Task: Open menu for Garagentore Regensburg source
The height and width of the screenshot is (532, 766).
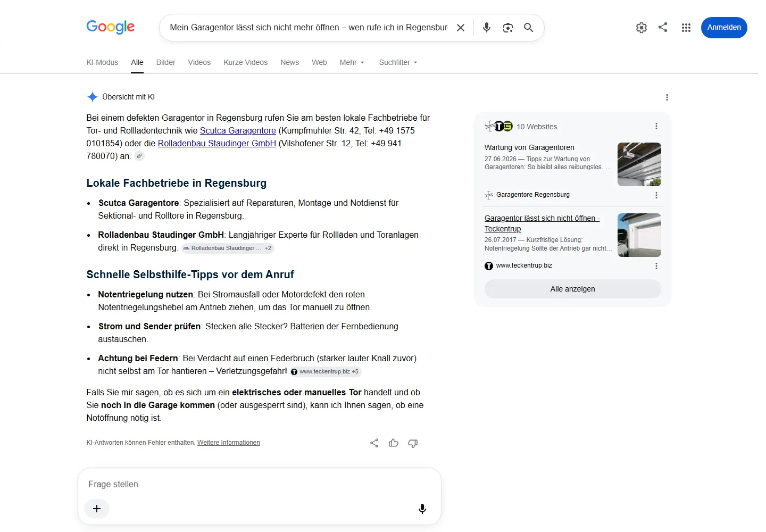Action: point(656,195)
